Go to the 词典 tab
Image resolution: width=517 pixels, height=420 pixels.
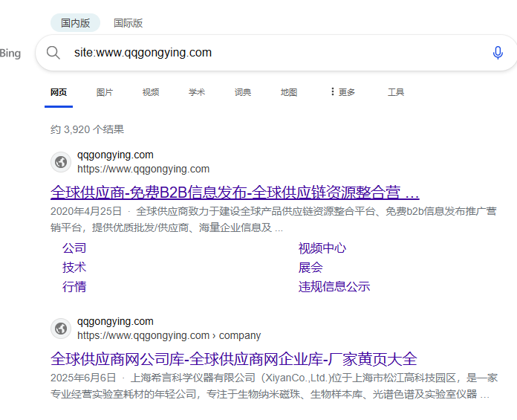[243, 92]
